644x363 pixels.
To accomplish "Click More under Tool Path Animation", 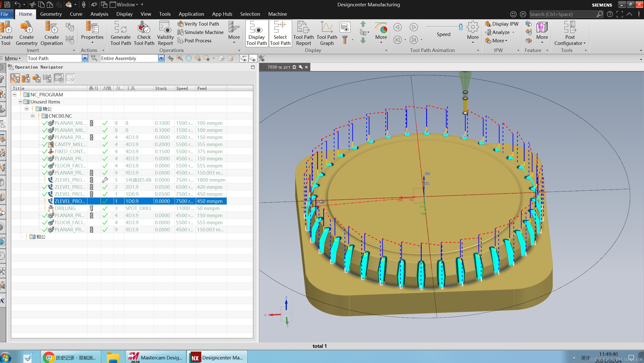I will pos(473,33).
